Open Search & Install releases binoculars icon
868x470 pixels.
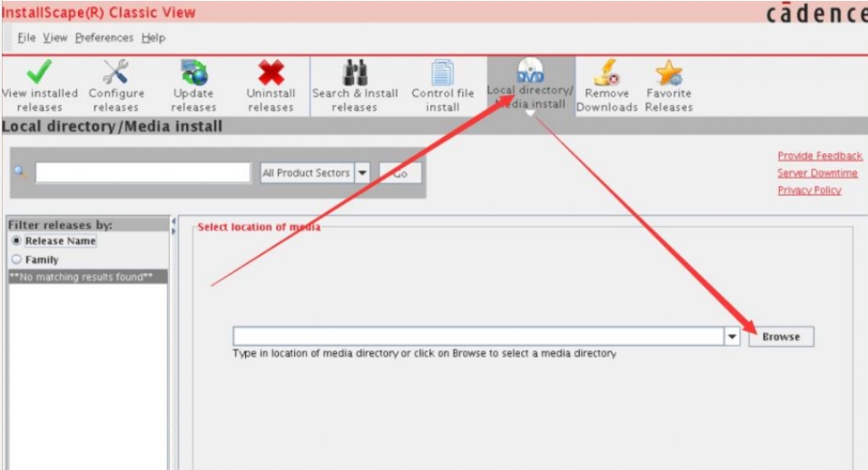point(354,73)
